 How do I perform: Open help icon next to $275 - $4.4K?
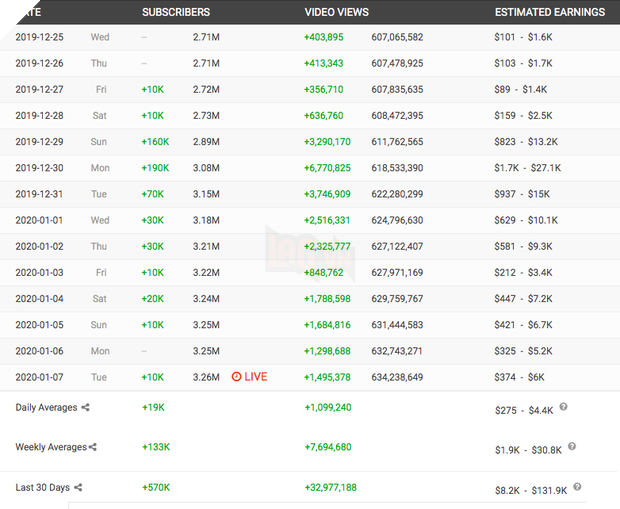(x=564, y=407)
